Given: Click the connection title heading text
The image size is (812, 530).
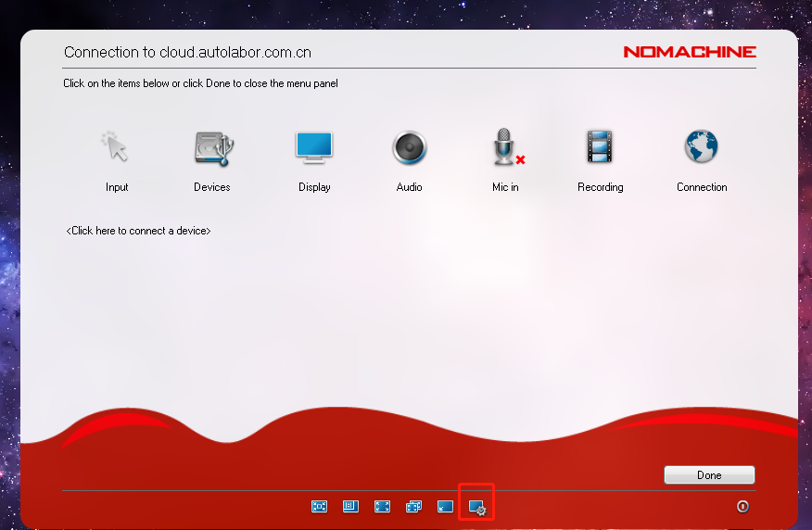Looking at the screenshot, I should (x=187, y=53).
